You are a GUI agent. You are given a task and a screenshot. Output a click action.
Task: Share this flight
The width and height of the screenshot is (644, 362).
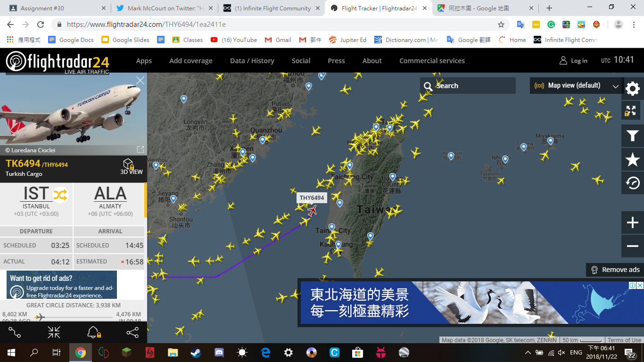point(132,333)
